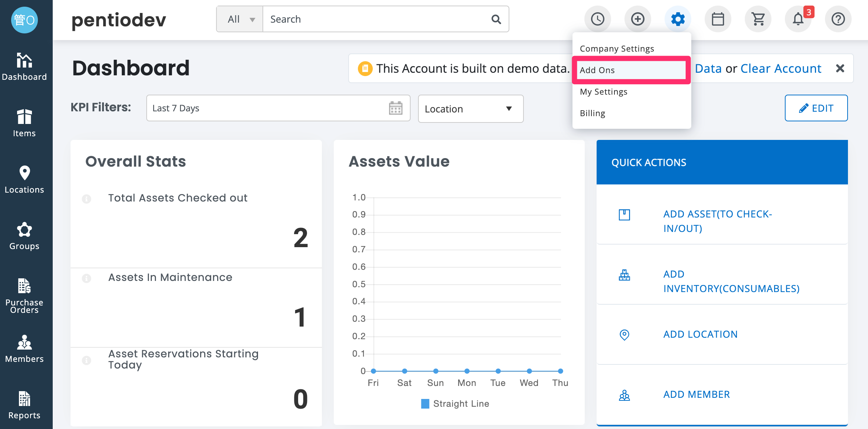Go to Locations in sidebar
Viewport: 868px width, 429px height.
[x=25, y=180]
